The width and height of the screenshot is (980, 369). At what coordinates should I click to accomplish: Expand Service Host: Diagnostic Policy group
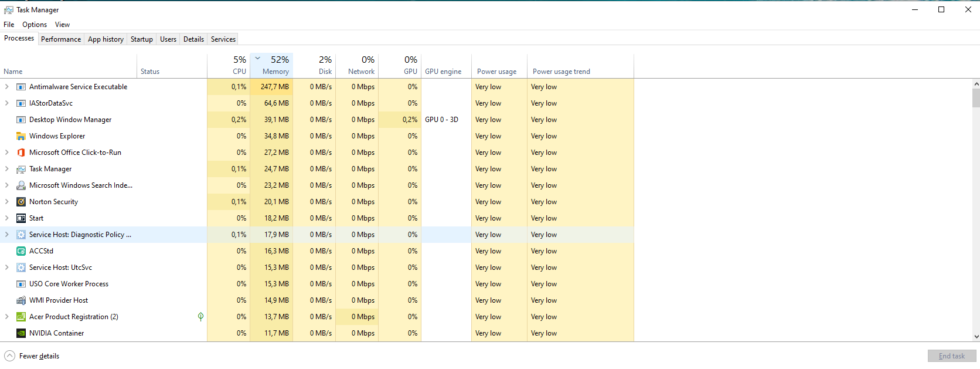pyautogui.click(x=6, y=235)
